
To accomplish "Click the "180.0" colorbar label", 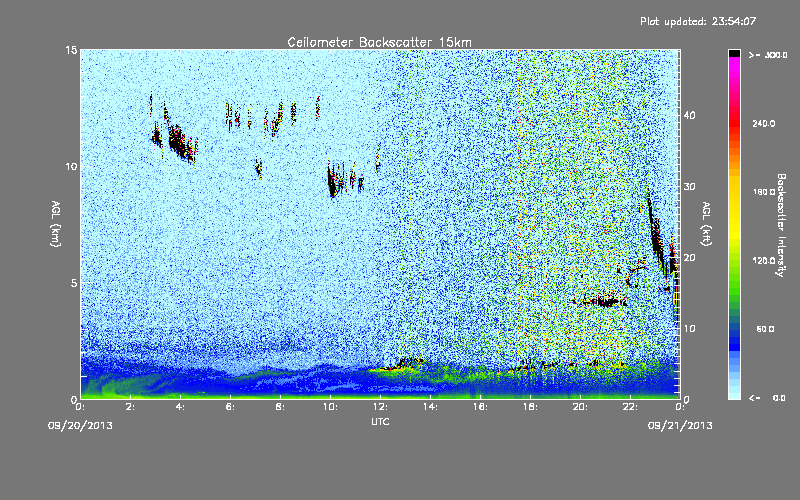I will (x=764, y=192).
